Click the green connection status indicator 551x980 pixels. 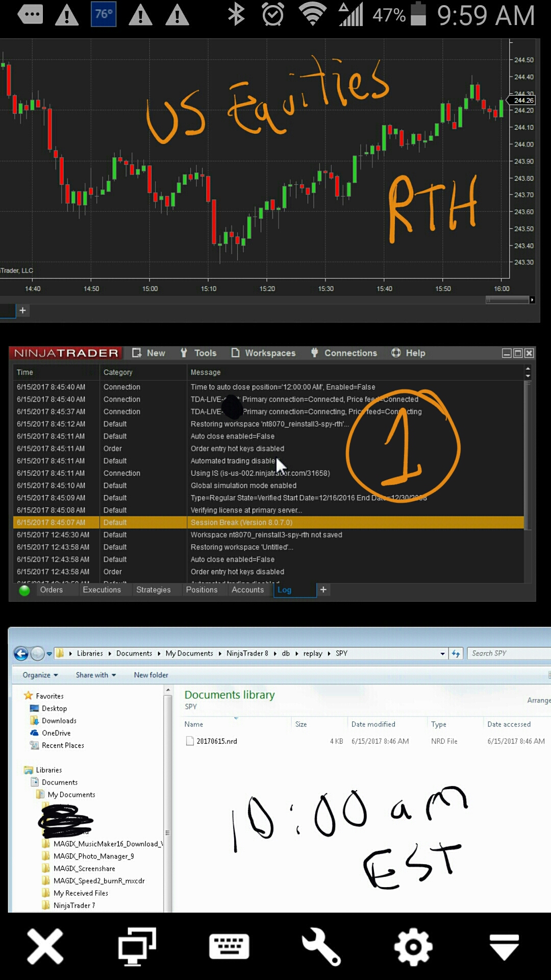click(24, 591)
